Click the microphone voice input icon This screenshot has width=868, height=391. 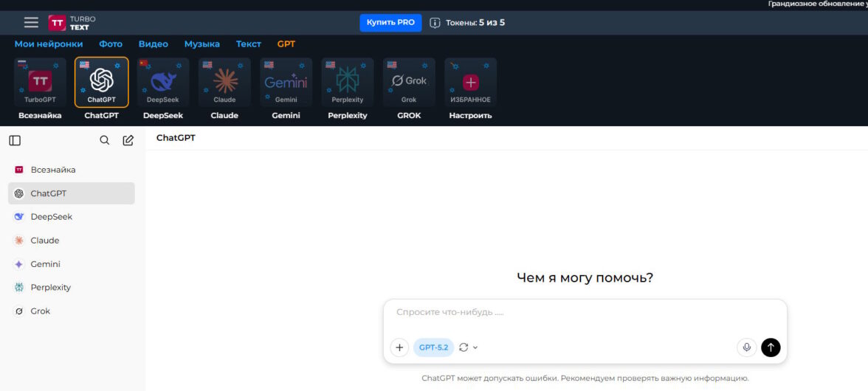point(746,347)
